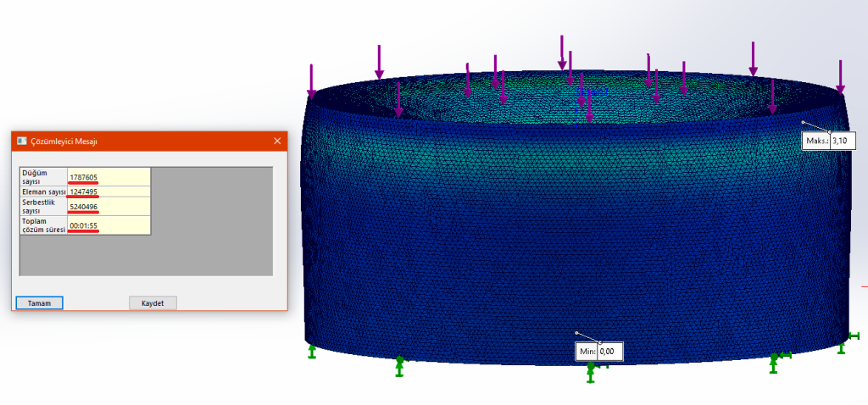Select the Eleman sayısı value 1247495
This screenshot has width=868, height=405.
tap(84, 191)
